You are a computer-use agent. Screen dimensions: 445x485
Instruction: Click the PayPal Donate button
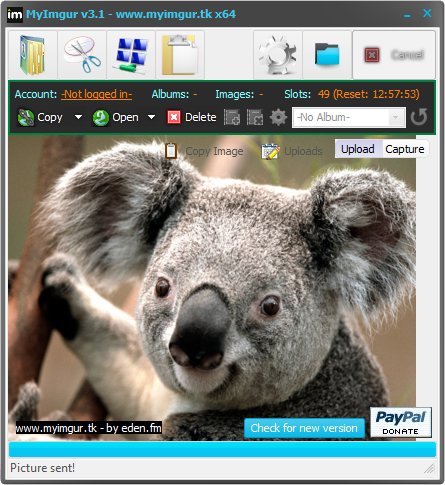click(401, 422)
